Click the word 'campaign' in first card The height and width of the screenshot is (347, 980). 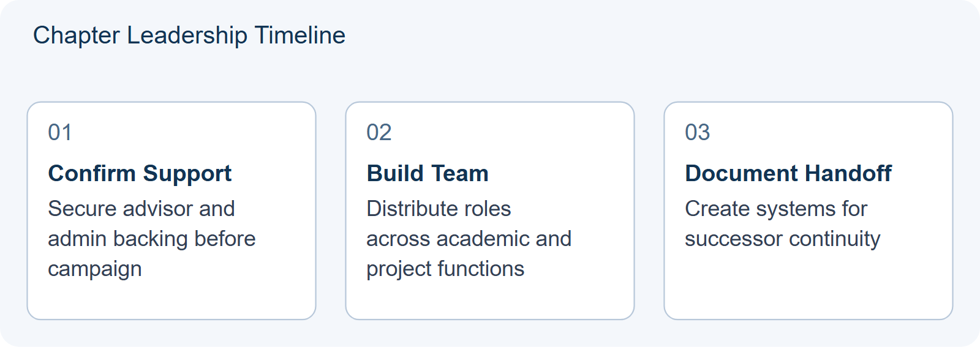pos(95,269)
